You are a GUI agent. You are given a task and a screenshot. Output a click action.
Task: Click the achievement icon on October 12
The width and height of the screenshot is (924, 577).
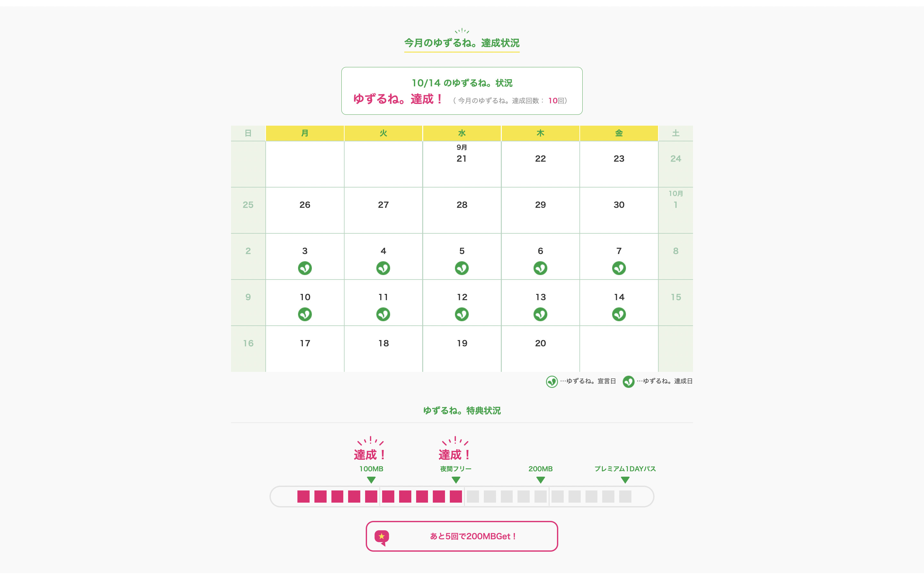[x=462, y=314]
